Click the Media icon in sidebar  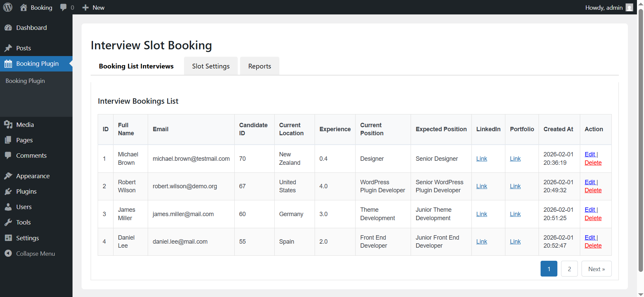pyautogui.click(x=8, y=125)
